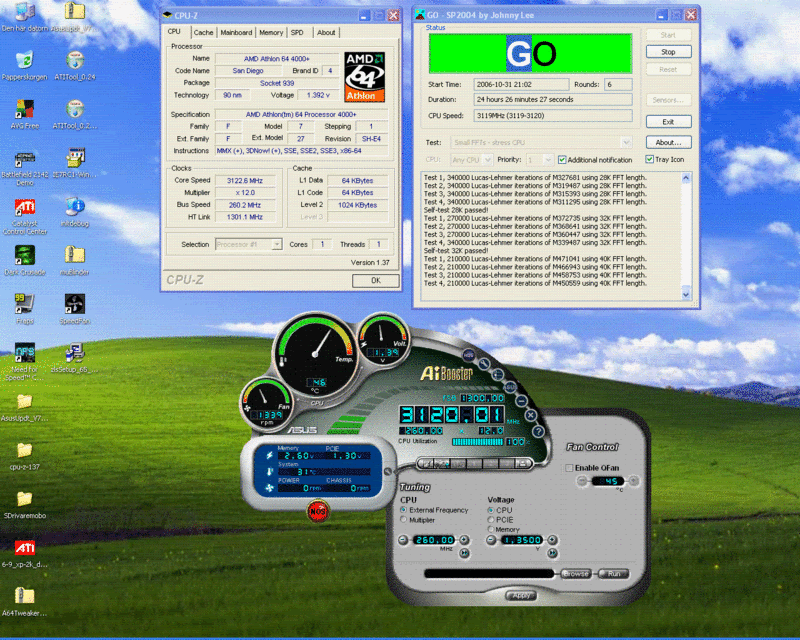Click the SP2004 log scrollbar down arrow

(x=686, y=294)
